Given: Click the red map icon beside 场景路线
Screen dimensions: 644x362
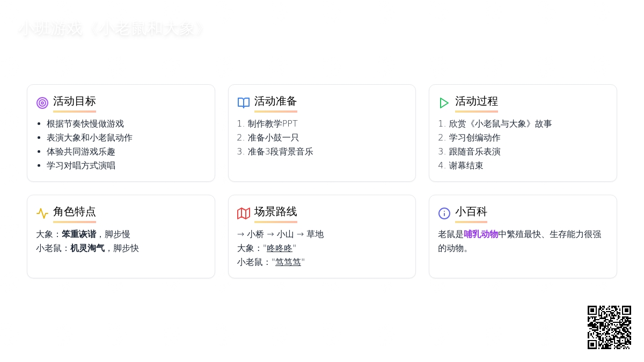Looking at the screenshot, I should 244,213.
